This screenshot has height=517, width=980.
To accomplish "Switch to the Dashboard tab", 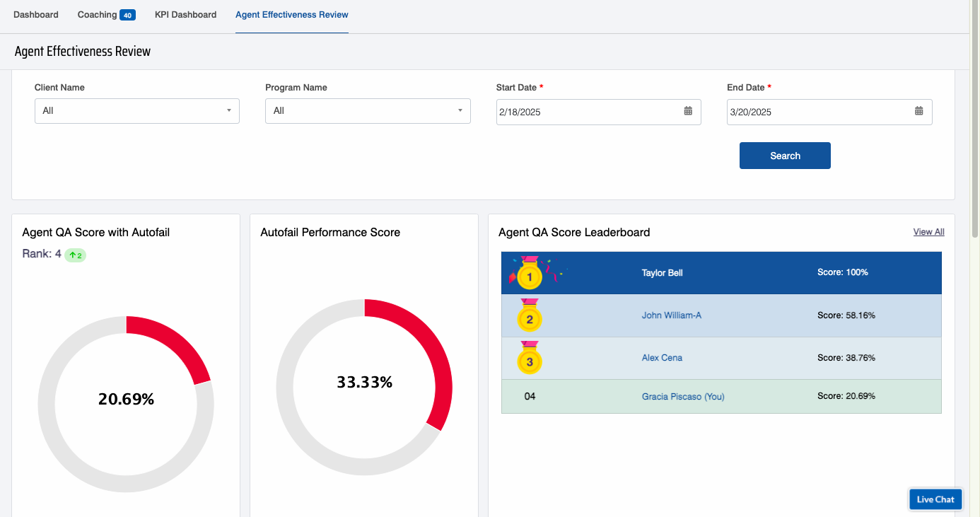I will pos(36,15).
